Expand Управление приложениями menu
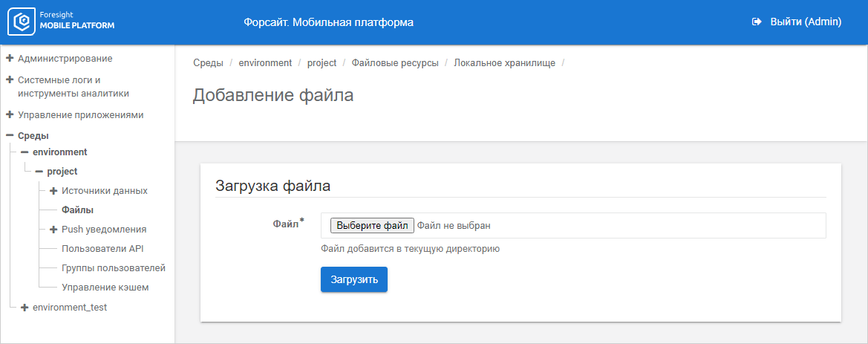The height and width of the screenshot is (344, 868). (x=10, y=115)
